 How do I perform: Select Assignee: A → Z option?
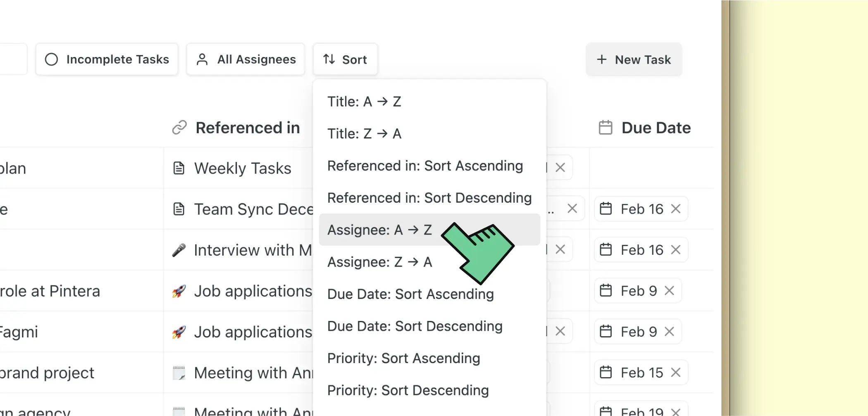[379, 230]
